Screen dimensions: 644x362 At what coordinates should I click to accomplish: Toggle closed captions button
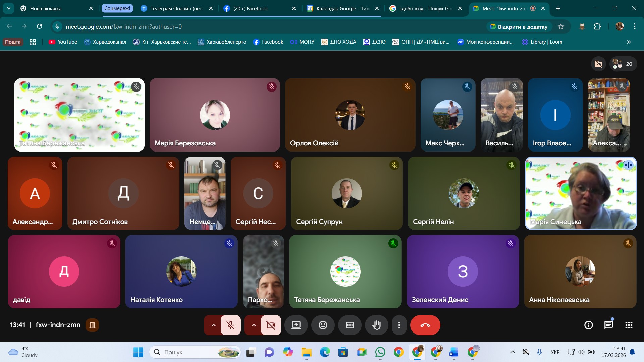point(350,325)
